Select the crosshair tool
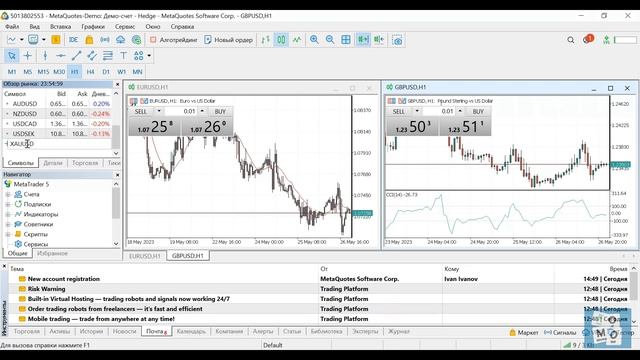The width and height of the screenshot is (640, 360). [x=27, y=56]
